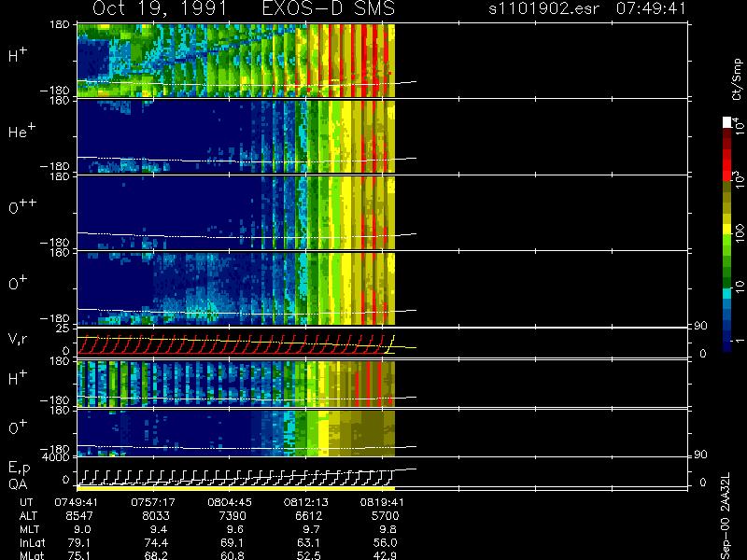Click the He+ spectrogram panel
The image size is (747, 560).
236,136
